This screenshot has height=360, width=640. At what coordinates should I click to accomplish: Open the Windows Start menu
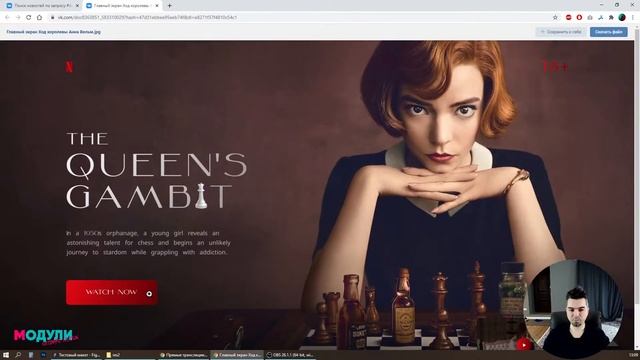6,355
